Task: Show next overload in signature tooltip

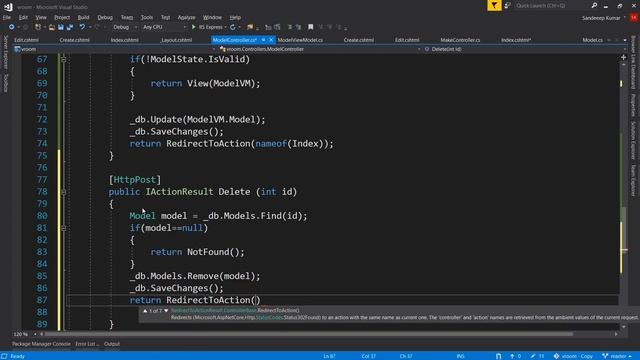Action: click(166, 311)
